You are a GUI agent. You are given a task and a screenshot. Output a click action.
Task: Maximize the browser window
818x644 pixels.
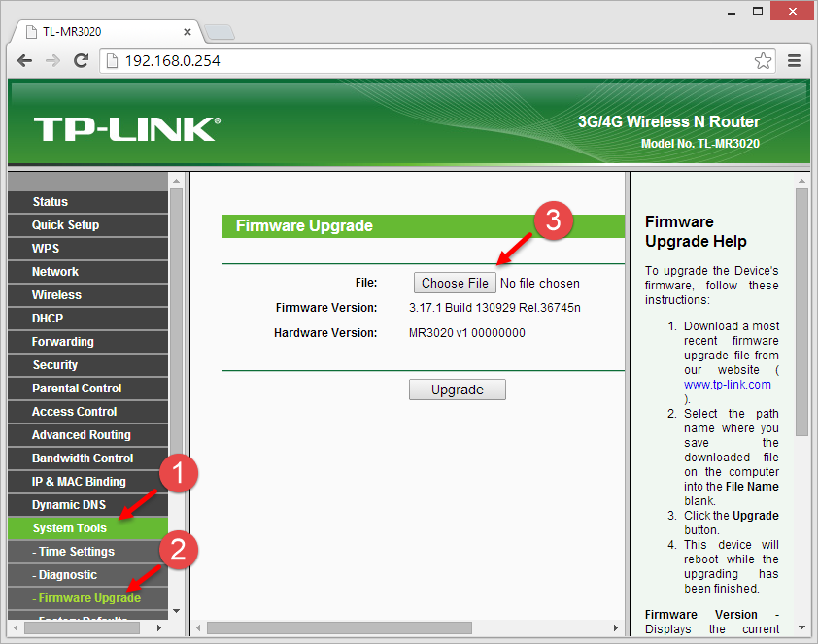click(758, 11)
